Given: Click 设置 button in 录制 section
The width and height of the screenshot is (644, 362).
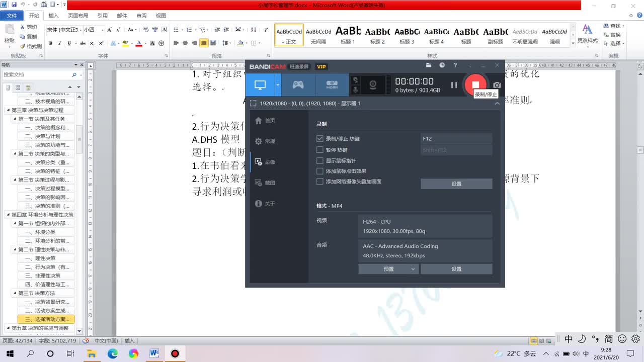Looking at the screenshot, I should [456, 184].
